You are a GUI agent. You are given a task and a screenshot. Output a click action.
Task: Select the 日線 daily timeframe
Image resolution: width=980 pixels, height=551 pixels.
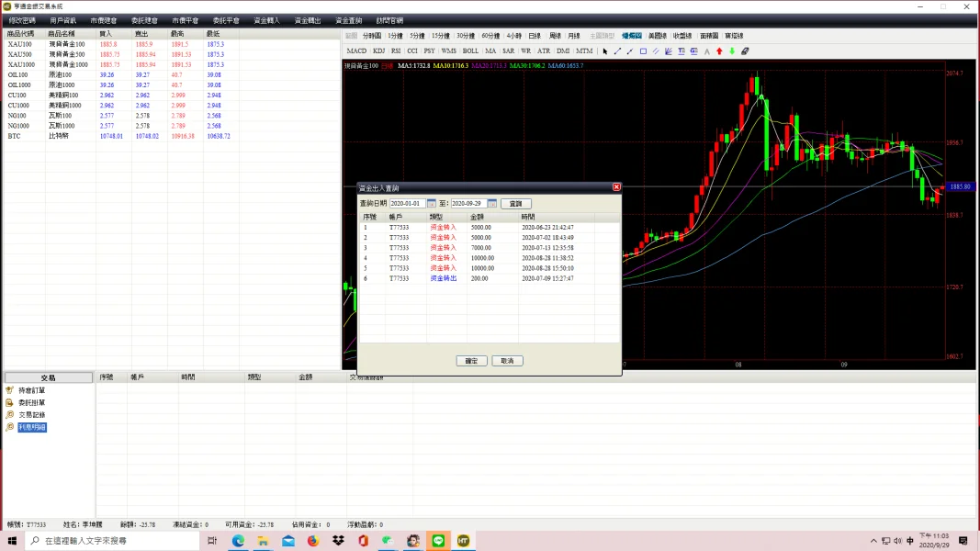pos(535,36)
